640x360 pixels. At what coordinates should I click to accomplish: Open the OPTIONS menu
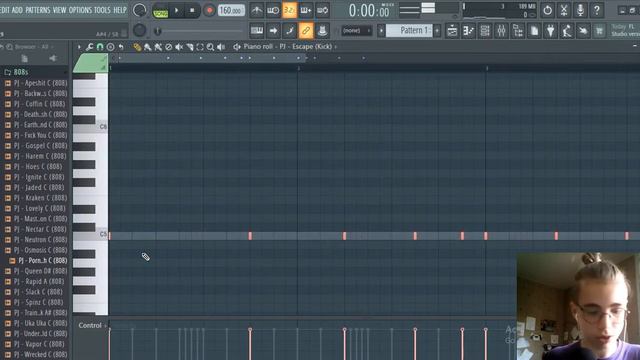(80, 10)
